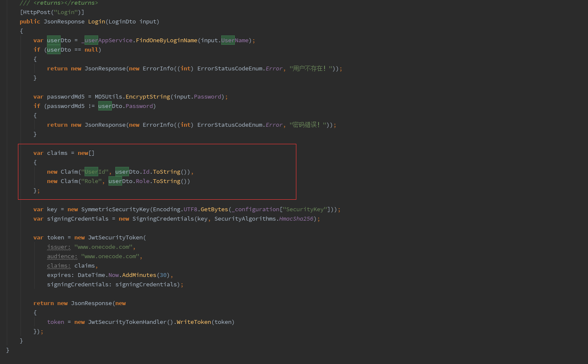The image size is (588, 364).
Task: Click ErrorStatusCodeEnum on the 用户不存在 line
Action: click(x=230, y=68)
